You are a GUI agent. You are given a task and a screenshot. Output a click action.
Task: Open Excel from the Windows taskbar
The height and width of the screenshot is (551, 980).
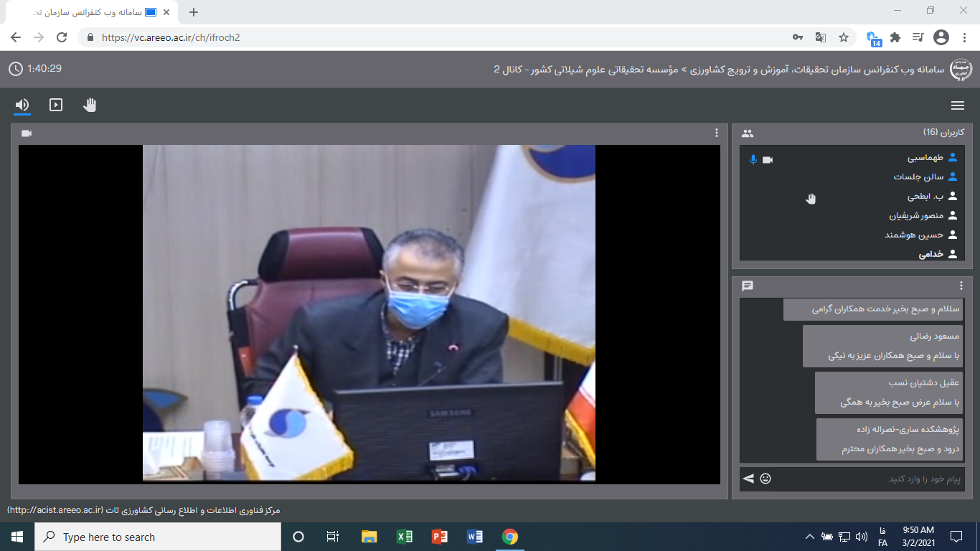click(404, 537)
